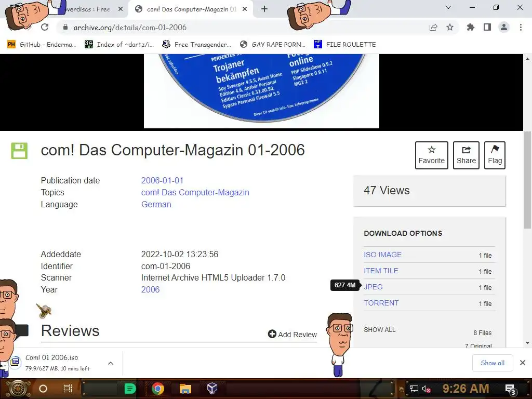532x399 pixels.
Task: Click Addeddate value 2022-10-02 13:23:56
Action: pyautogui.click(x=180, y=254)
